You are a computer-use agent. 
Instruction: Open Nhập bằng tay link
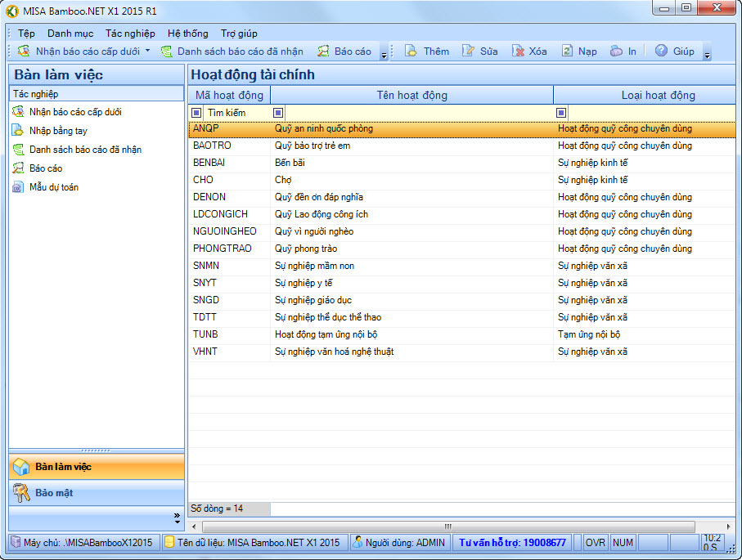[x=58, y=131]
